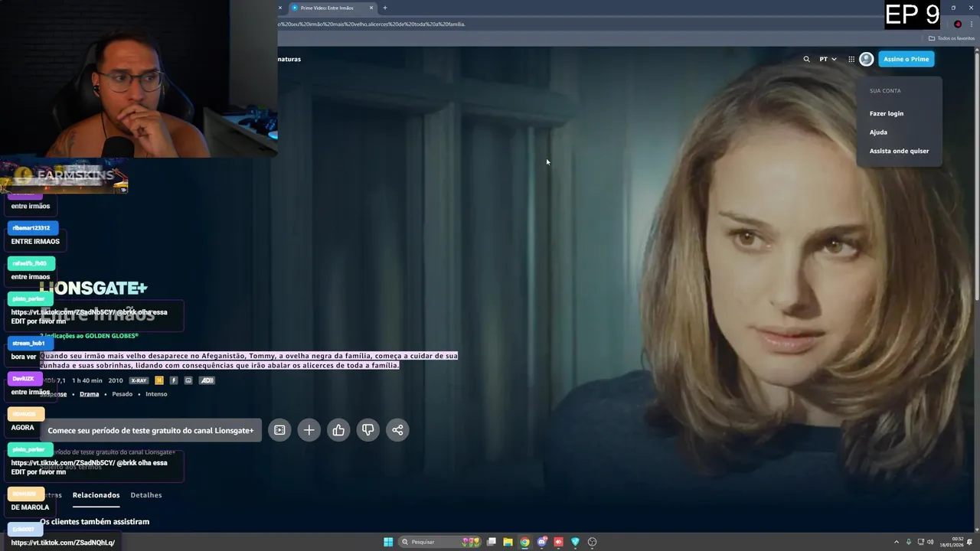Open Google Chrome taskbar icon
This screenshot has width=980, height=551.
[x=524, y=542]
